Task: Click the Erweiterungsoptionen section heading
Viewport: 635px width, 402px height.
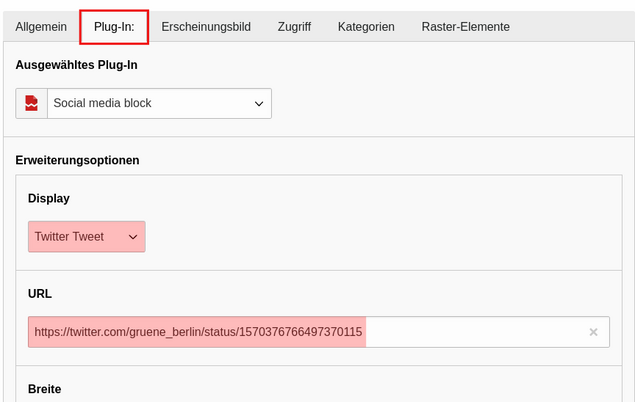Action: 77,160
